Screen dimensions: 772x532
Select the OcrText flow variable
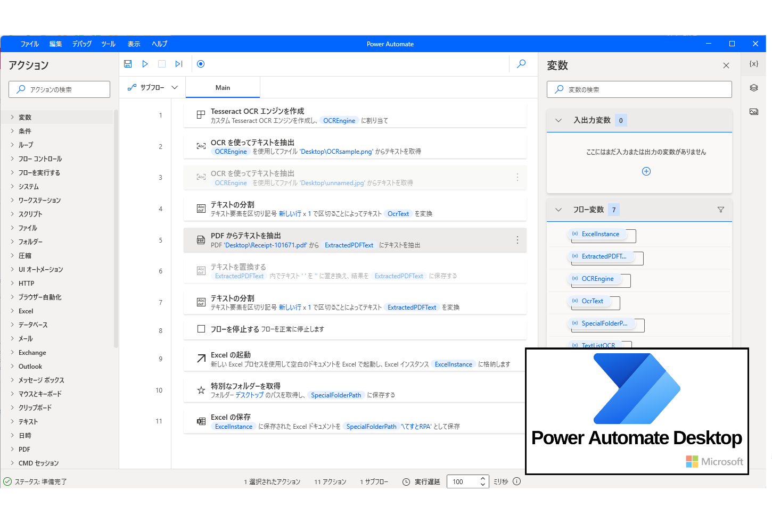[x=589, y=301]
